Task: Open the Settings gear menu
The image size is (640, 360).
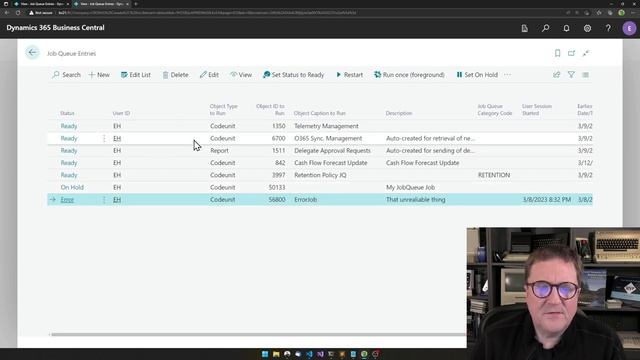Action: click(587, 28)
